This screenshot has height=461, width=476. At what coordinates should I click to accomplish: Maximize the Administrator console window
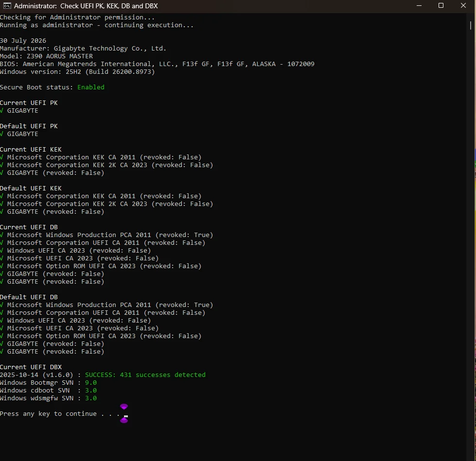click(441, 6)
